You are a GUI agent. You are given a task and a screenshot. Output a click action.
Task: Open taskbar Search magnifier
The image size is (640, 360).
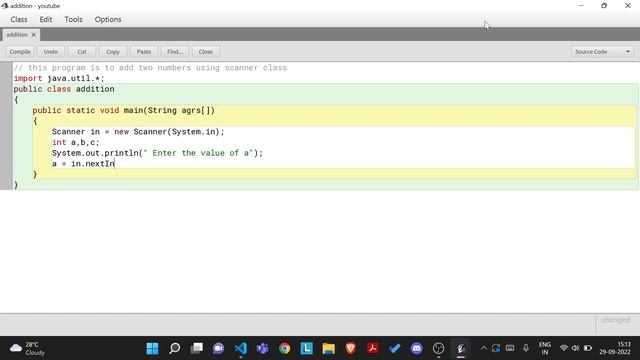(174, 348)
